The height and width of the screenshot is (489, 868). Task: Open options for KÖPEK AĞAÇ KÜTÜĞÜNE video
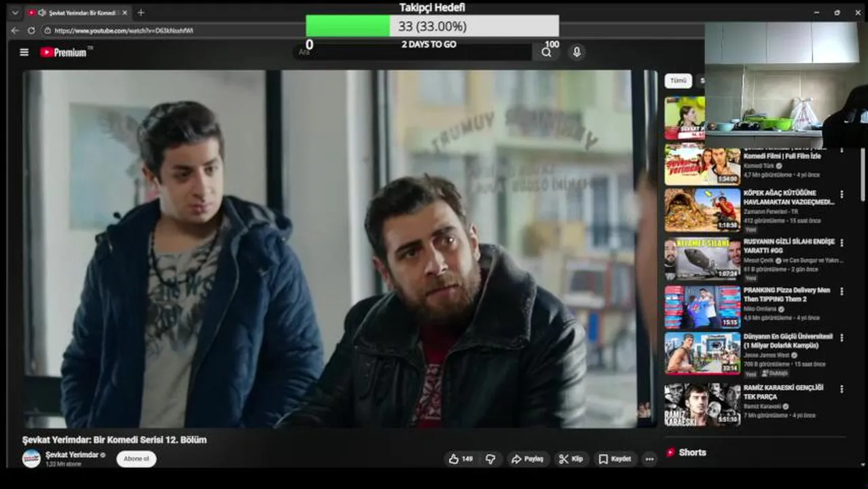[842, 194]
